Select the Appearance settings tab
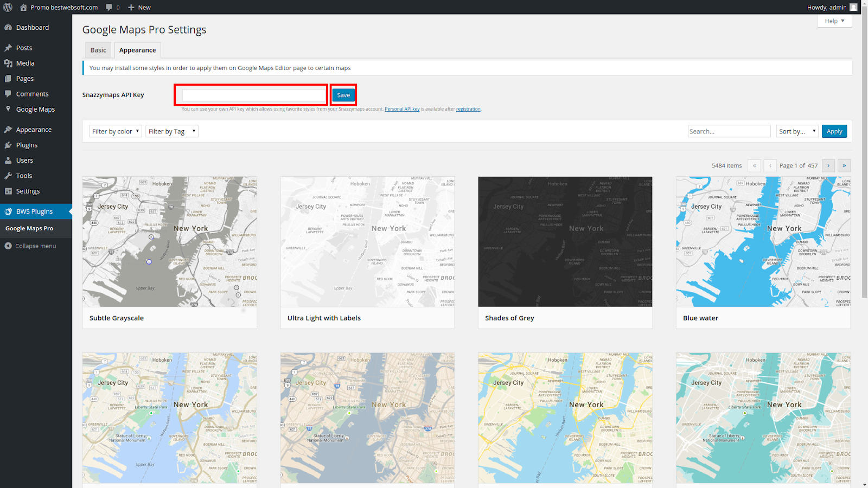This screenshot has height=488, width=868. click(137, 50)
